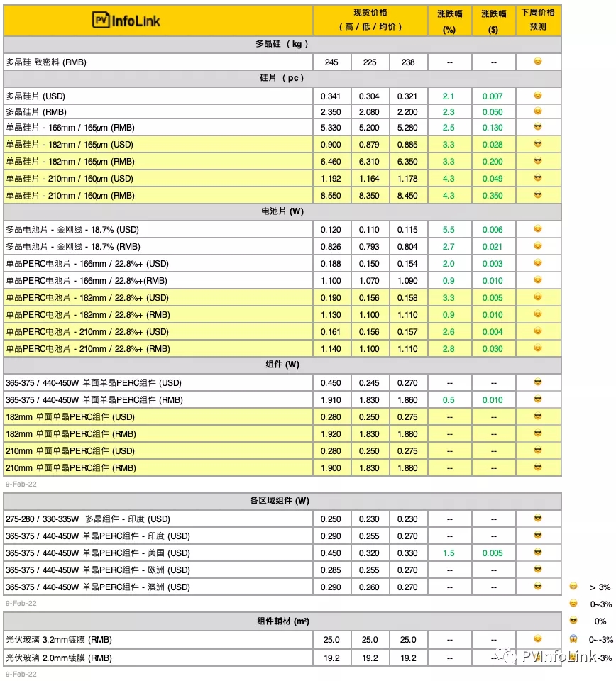Select the 多晶硅 致密料 (RMB) row label
616x681 pixels.
[x=46, y=62]
